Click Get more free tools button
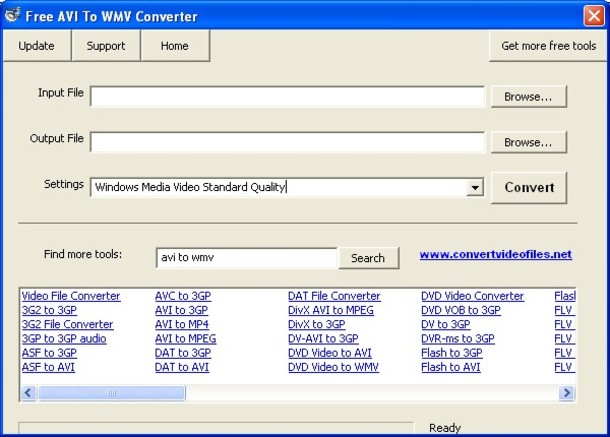This screenshot has width=610, height=437. [548, 46]
